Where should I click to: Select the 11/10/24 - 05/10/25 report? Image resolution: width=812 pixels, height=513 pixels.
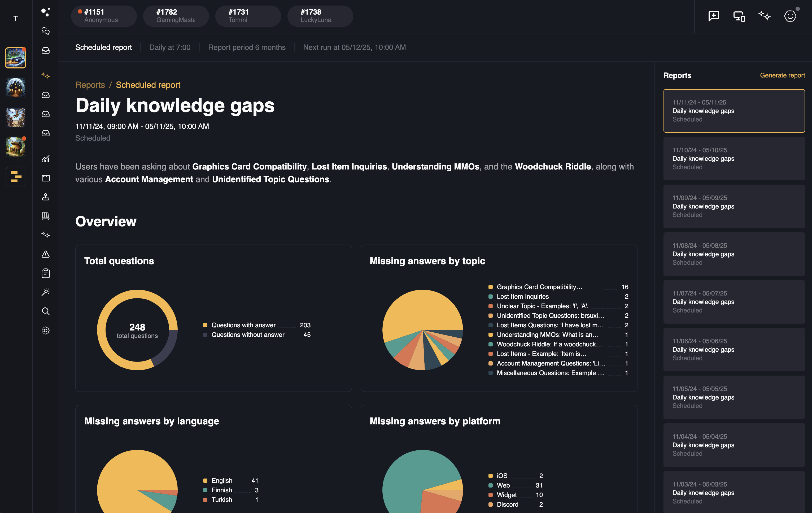[734, 159]
